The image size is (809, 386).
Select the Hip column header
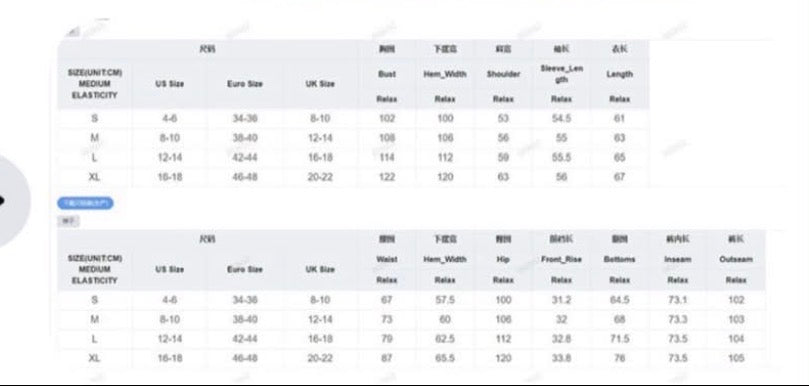(x=503, y=260)
